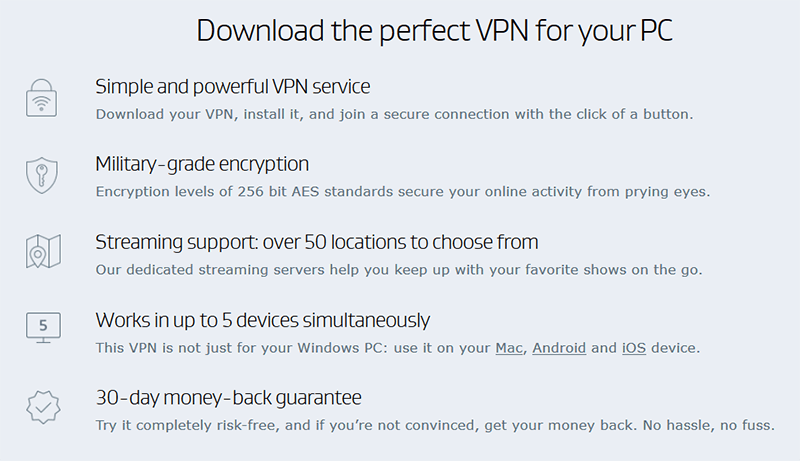800x461 pixels.
Task: Click the dedicated streaming servers description
Action: 399,270
